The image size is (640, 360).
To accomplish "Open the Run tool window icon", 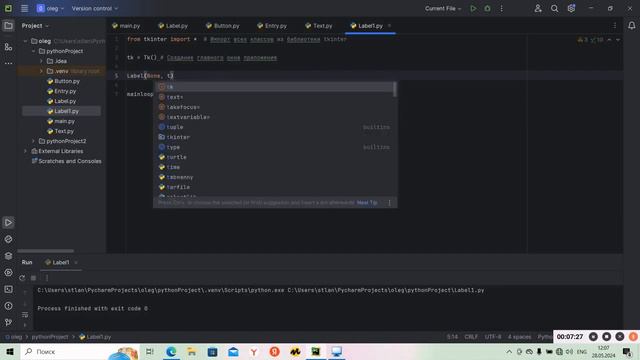I will point(8,222).
